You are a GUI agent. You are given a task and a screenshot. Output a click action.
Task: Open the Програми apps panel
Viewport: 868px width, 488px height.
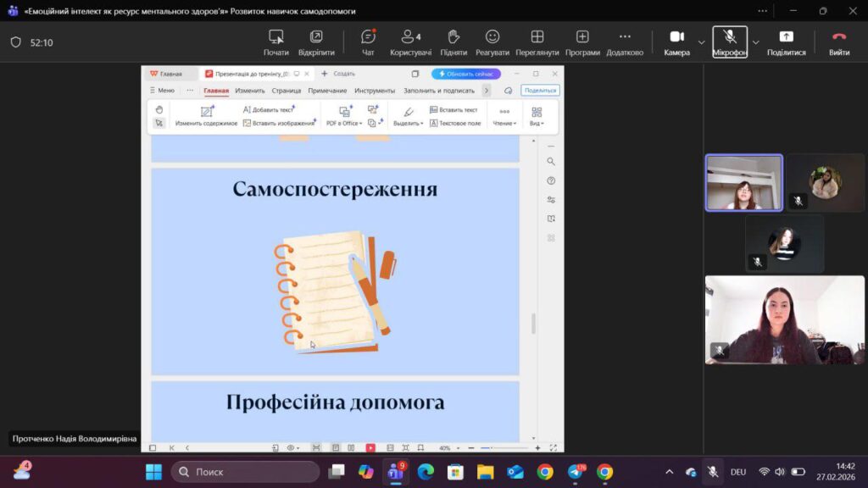(582, 42)
